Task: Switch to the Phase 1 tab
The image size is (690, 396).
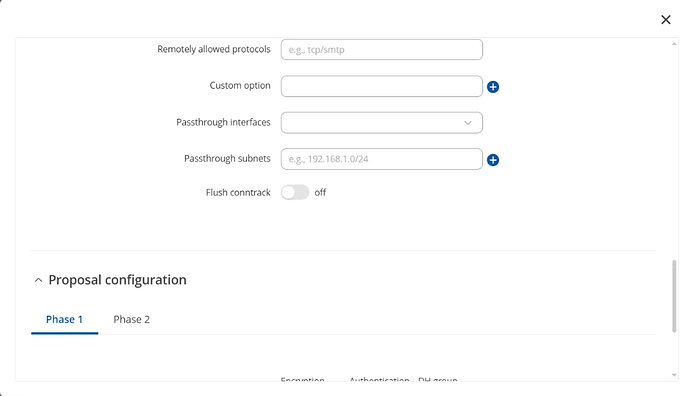Action: click(x=64, y=319)
